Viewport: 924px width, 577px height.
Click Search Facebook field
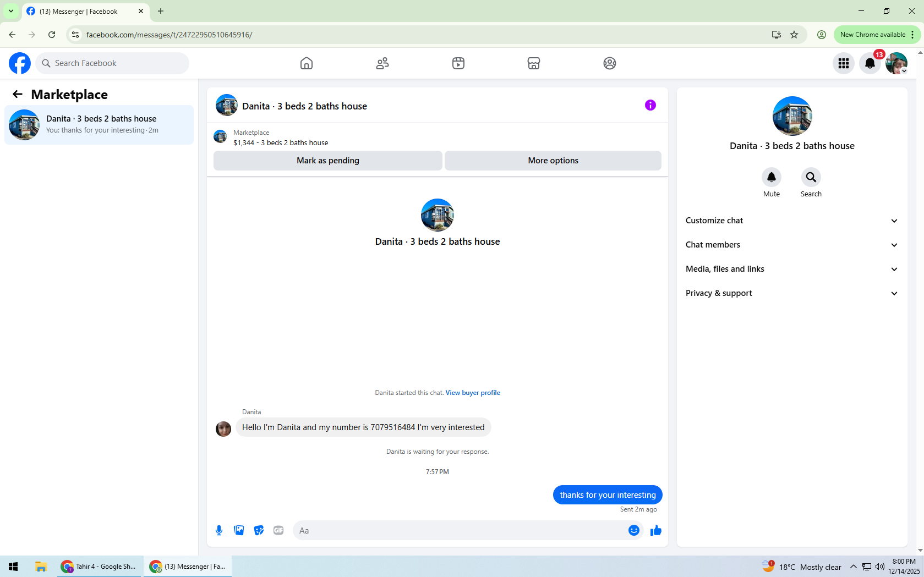(112, 63)
